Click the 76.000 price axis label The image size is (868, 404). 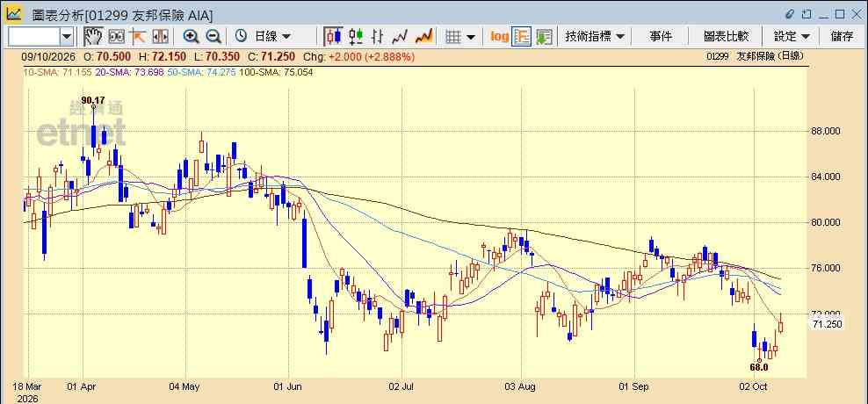pyautogui.click(x=826, y=269)
